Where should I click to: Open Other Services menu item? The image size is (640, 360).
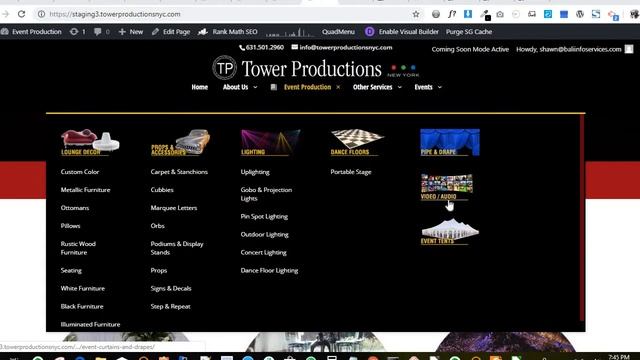click(x=372, y=87)
